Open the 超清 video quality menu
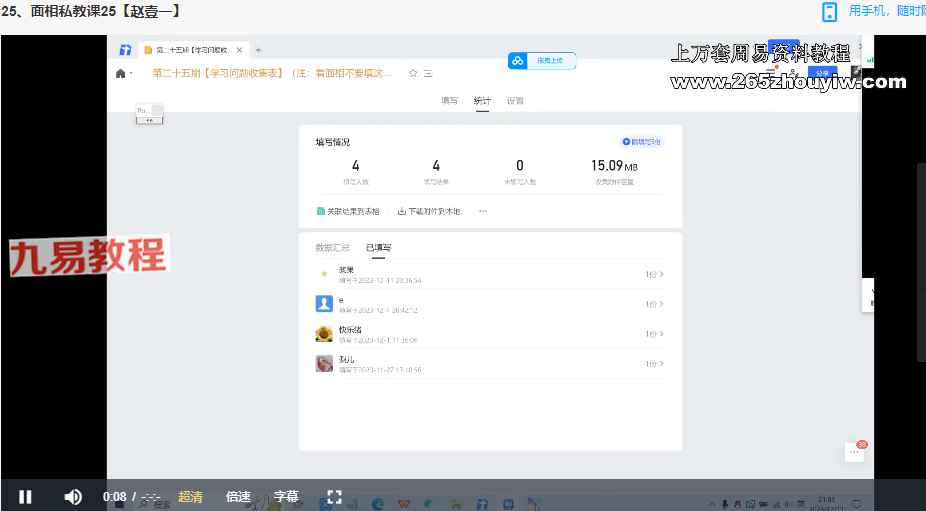This screenshot has height=511, width=926. point(190,496)
